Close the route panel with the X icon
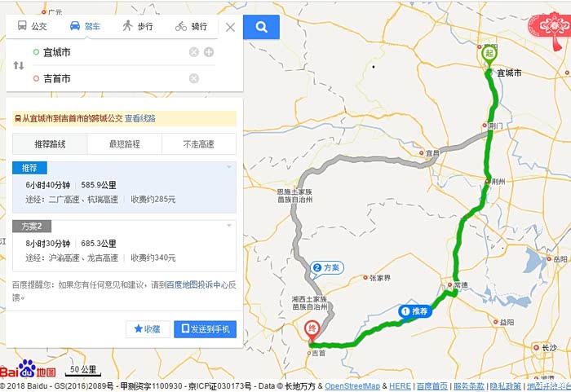The image size is (571, 392). [230, 27]
